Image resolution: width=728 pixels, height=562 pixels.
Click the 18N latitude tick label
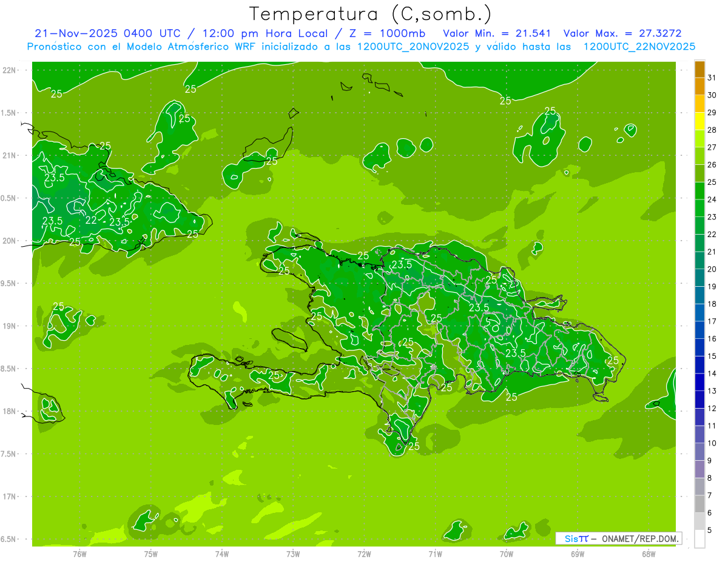(x=9, y=412)
